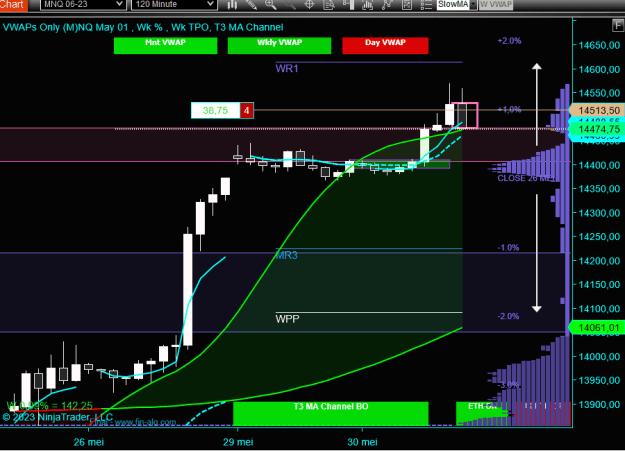
Task: Toggle the Mnt VWAP green button
Action: click(165, 45)
